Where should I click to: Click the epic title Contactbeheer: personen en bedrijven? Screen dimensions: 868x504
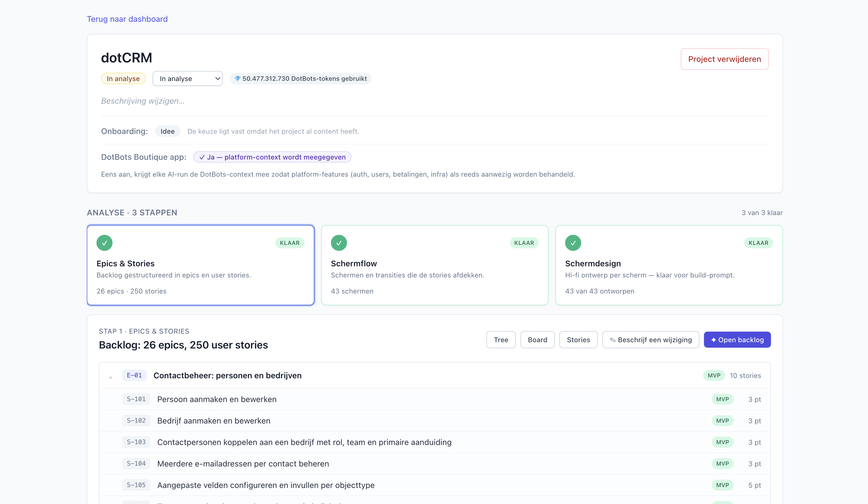coord(227,375)
